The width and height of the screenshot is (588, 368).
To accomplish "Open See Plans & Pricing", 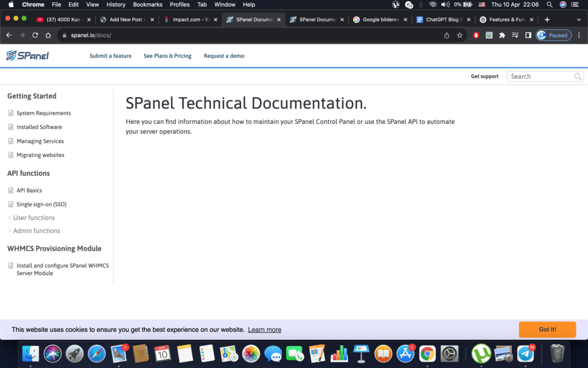I will coord(168,56).
